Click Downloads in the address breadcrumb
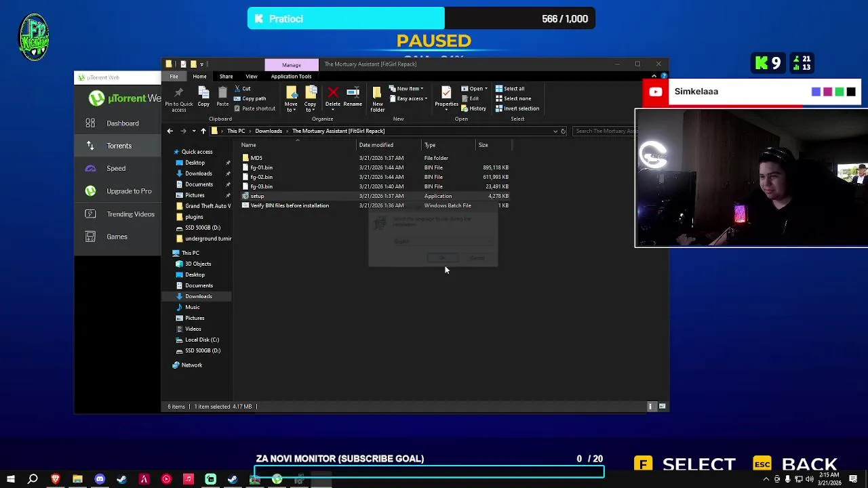Image resolution: width=868 pixels, height=488 pixels. point(269,131)
